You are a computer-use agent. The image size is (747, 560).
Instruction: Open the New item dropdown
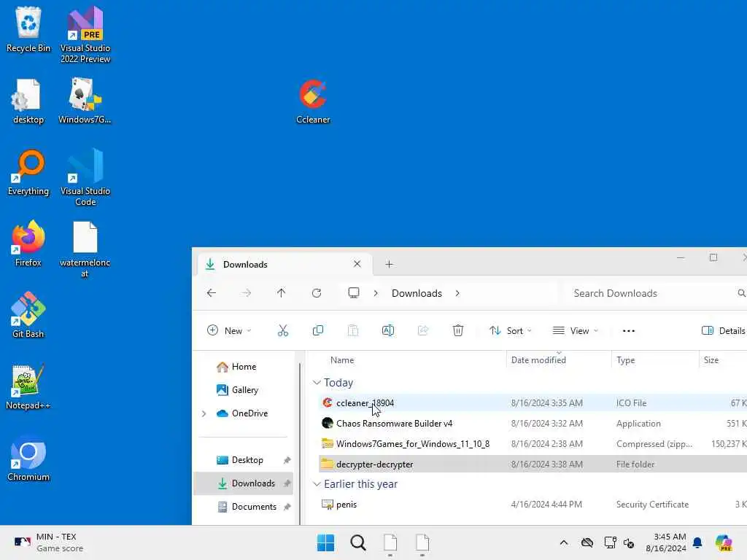(x=229, y=330)
